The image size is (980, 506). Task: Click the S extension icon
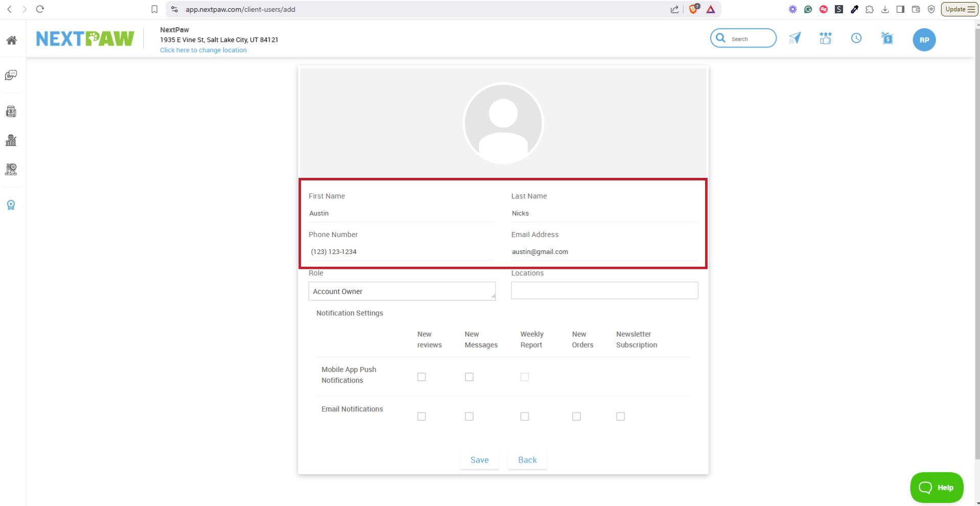click(839, 9)
